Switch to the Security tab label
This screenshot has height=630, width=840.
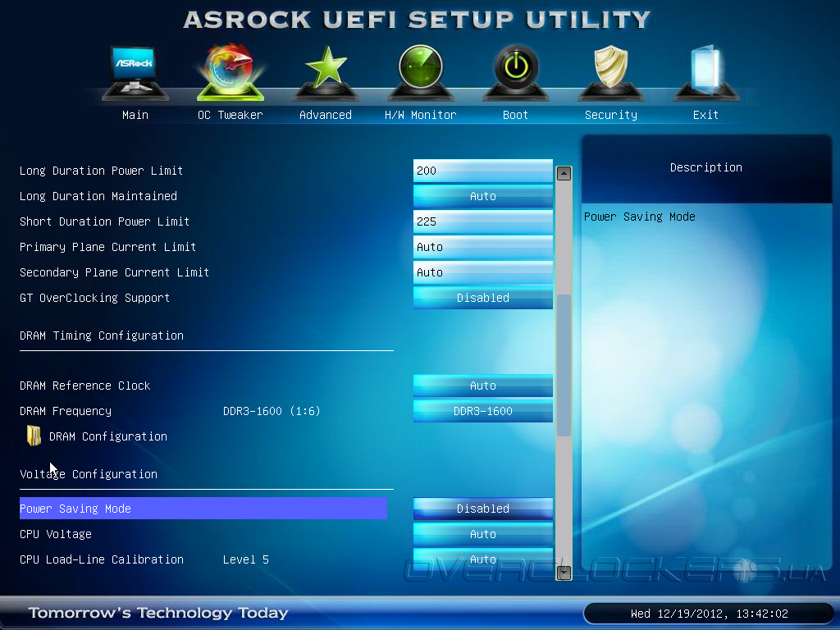(610, 115)
